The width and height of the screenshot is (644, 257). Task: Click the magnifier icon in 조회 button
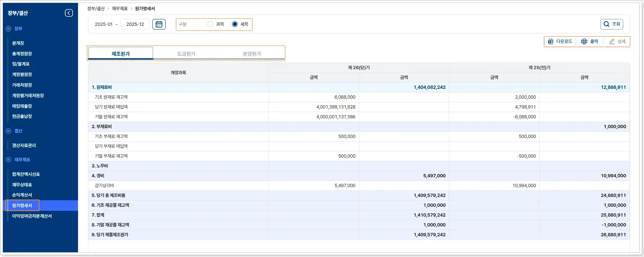click(x=606, y=24)
